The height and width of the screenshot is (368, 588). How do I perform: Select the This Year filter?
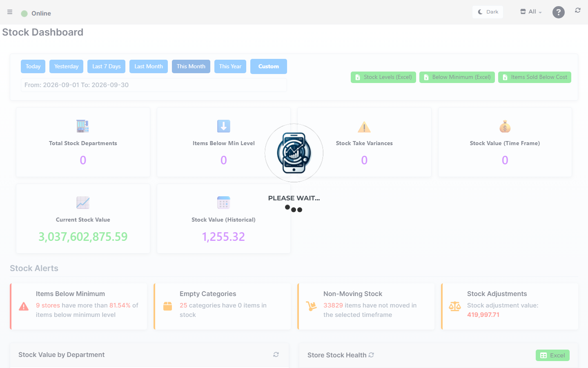(230, 66)
